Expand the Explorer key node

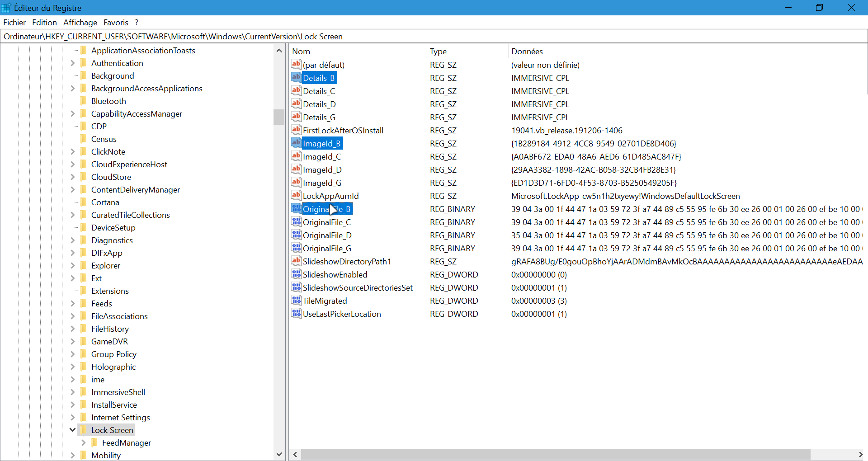tap(72, 265)
